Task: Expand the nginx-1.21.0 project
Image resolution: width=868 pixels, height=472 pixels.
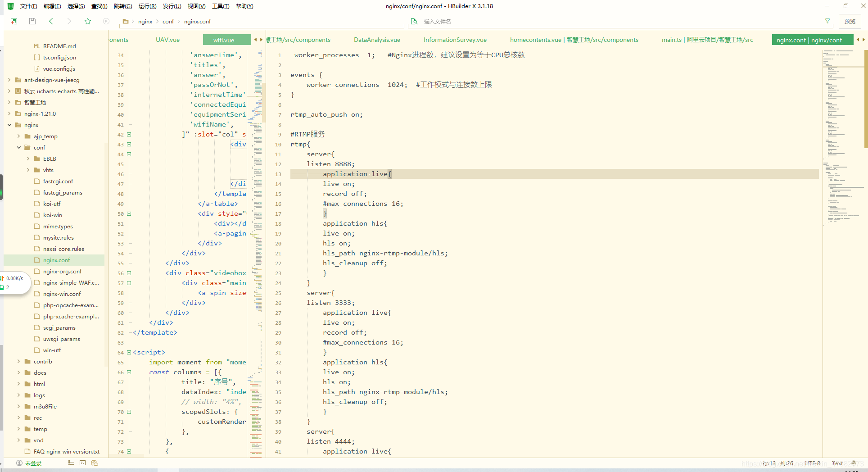Action: (9, 113)
